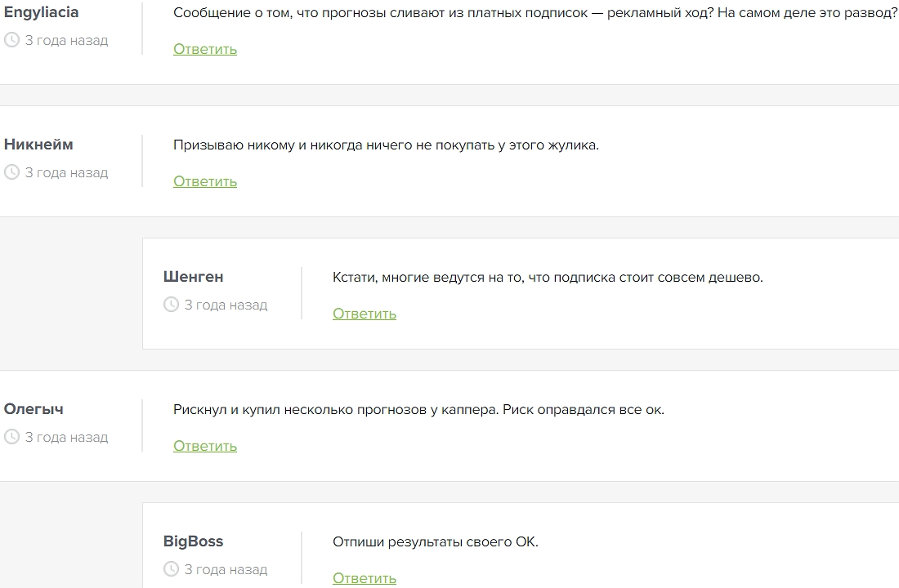Select the clock icon beside Шенген's timestamp
This screenshot has height=588, width=899.
(x=171, y=305)
